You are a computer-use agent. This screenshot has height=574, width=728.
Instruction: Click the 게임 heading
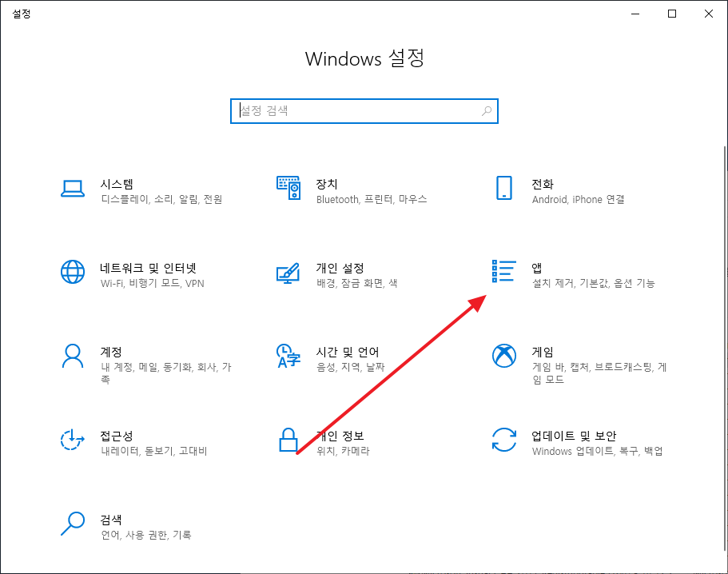(543, 352)
